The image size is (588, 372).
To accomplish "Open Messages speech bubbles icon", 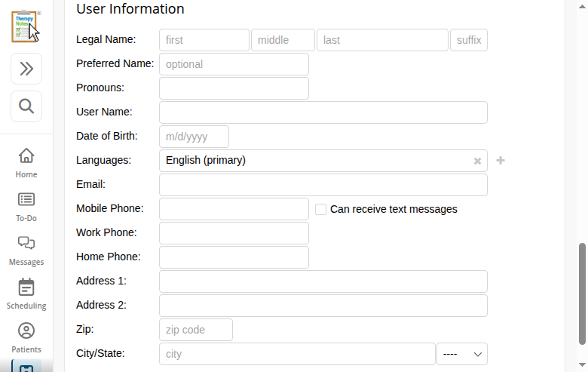I will [26, 243].
